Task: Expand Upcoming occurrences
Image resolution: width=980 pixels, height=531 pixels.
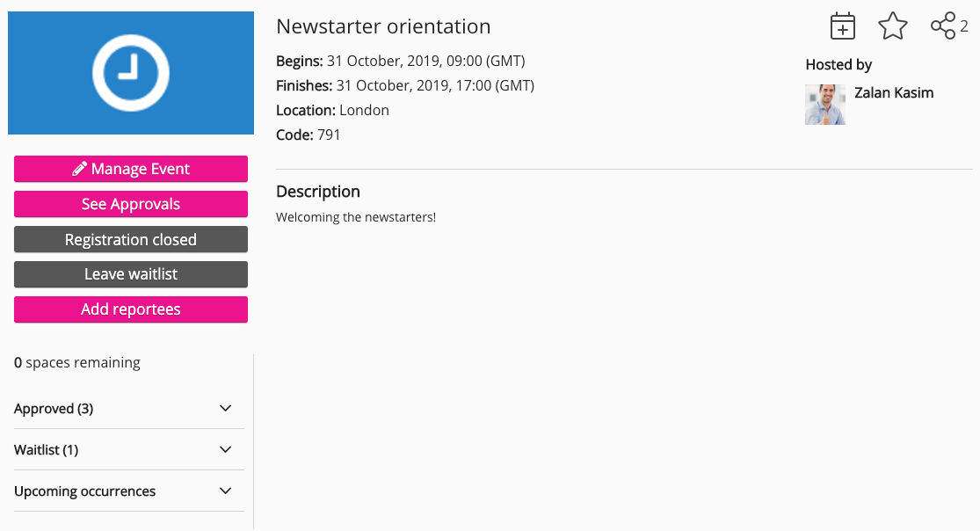Action: point(225,491)
